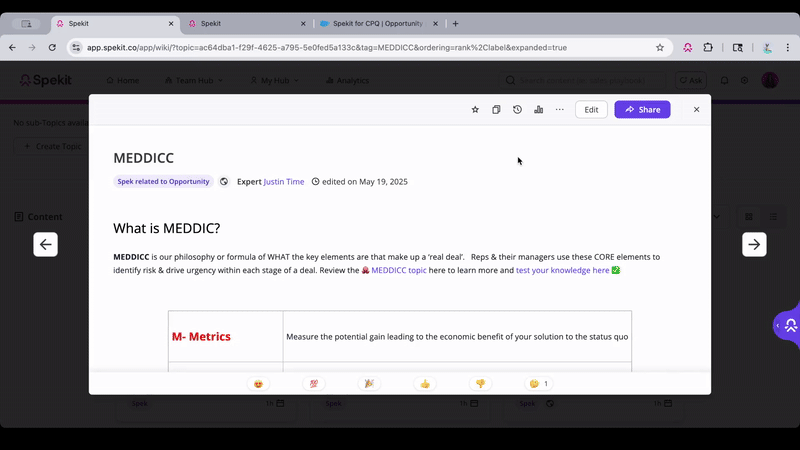Click the Ask button in header

(x=691, y=81)
